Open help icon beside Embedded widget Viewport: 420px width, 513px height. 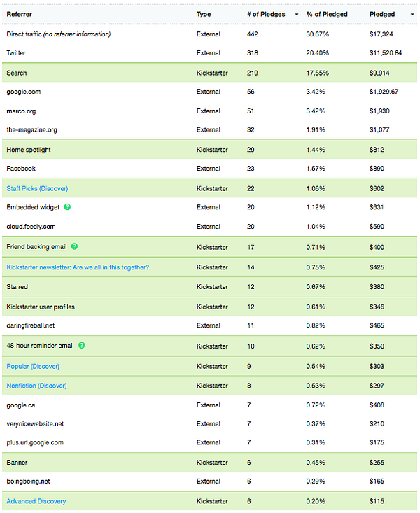[67, 206]
